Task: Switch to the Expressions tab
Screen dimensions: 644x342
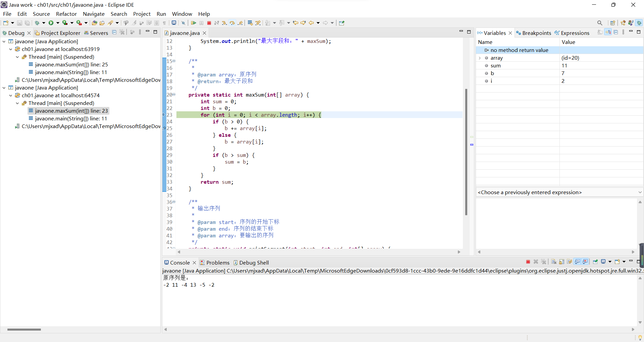Action: point(572,33)
